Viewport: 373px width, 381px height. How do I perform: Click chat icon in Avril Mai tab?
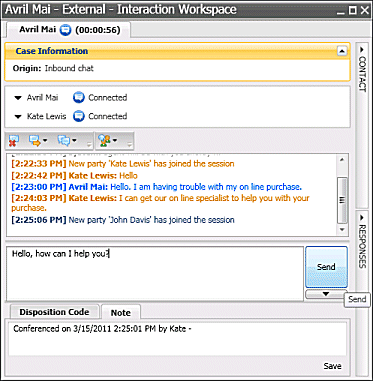click(66, 30)
